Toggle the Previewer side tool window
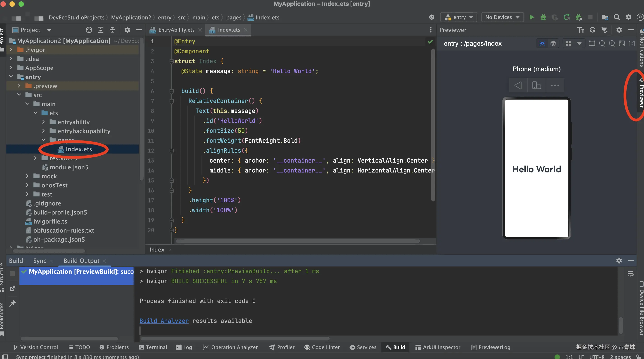 [641, 95]
